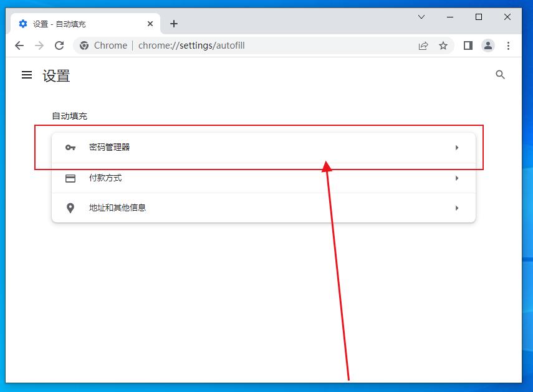
Task: Open 付款方式 settings entry
Action: click(105, 178)
